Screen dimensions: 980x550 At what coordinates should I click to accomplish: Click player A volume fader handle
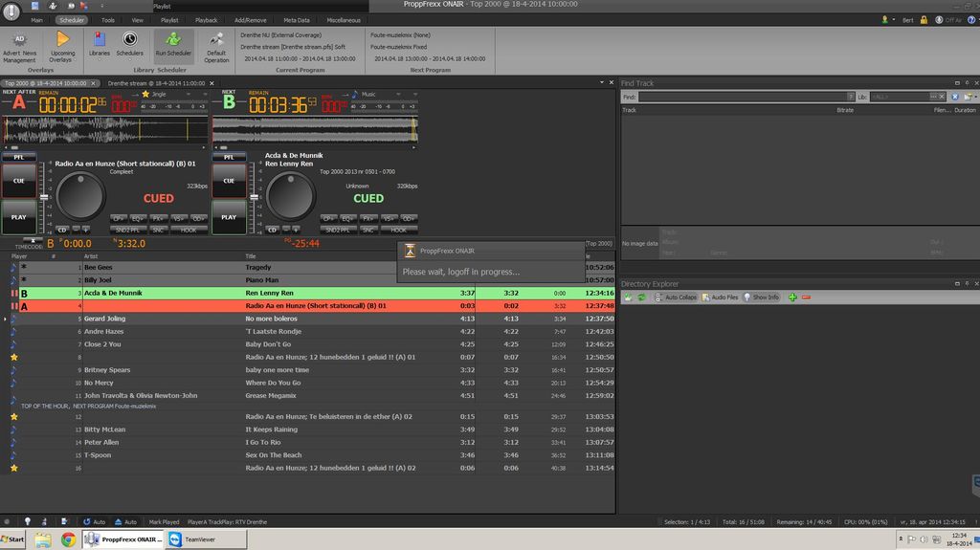pyautogui.click(x=44, y=197)
